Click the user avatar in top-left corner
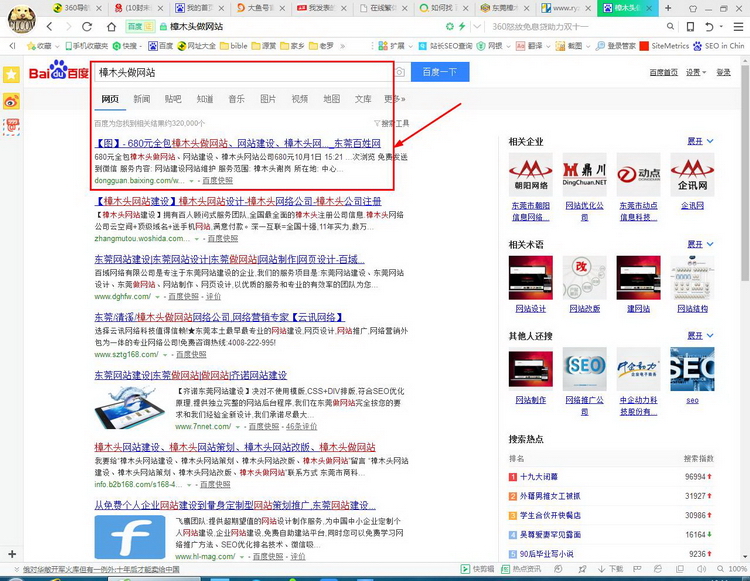This screenshot has height=581, width=750. tap(21, 18)
